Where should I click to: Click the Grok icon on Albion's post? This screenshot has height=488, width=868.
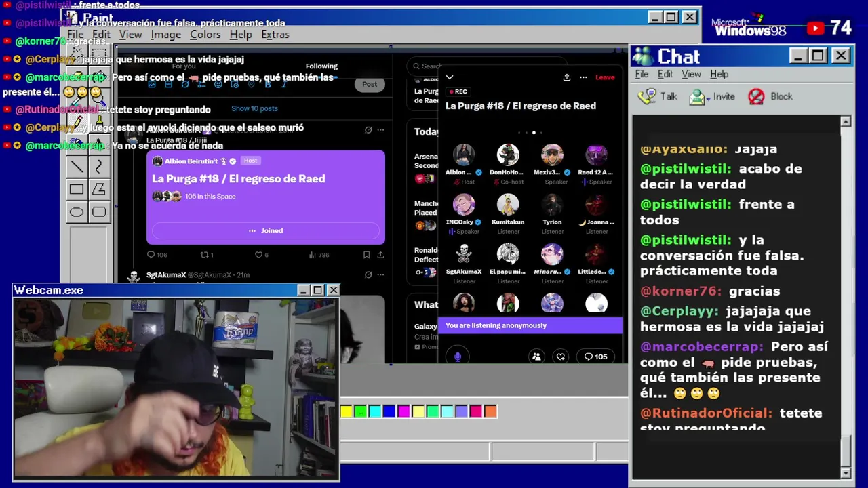(368, 130)
